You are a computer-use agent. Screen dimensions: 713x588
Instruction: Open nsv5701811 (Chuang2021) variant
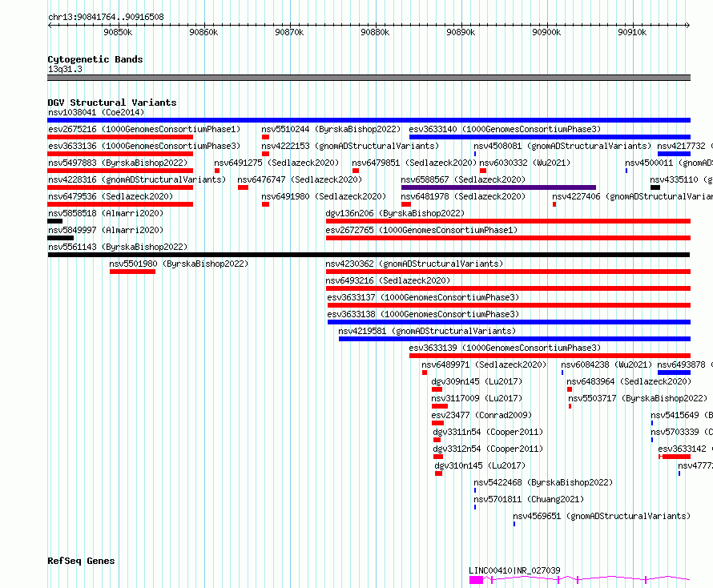click(529, 499)
